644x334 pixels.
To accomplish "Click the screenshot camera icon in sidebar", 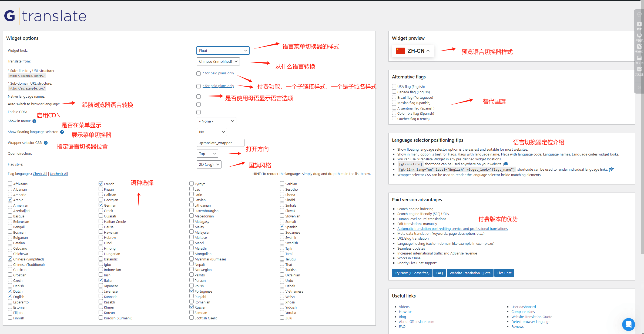I will click(x=639, y=24).
